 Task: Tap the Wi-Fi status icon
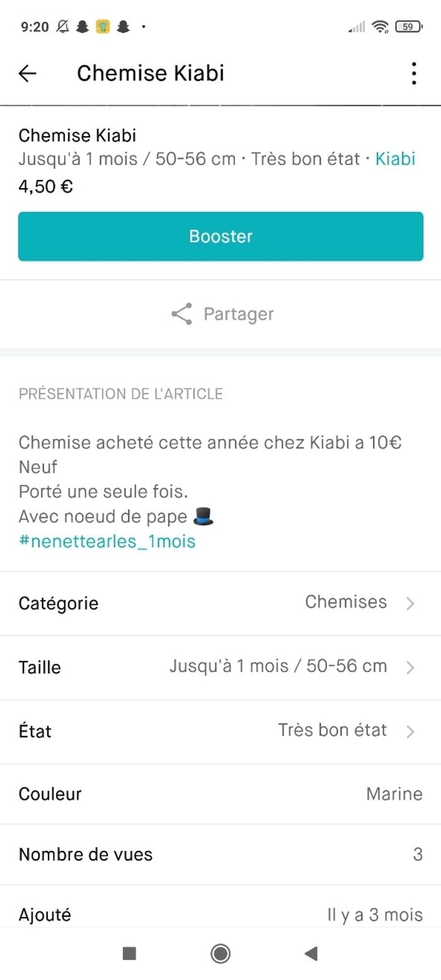pos(380,26)
